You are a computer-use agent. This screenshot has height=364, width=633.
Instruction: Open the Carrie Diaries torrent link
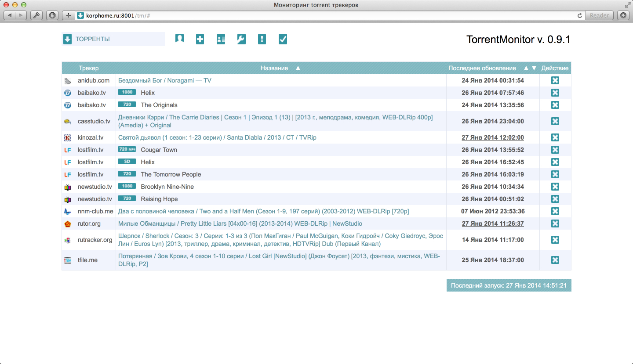point(276,121)
